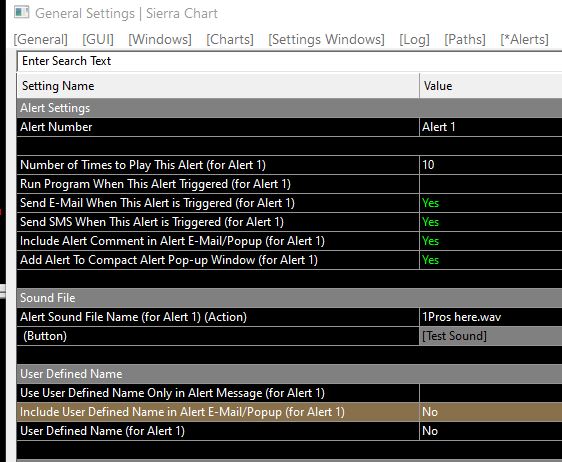Switch to the [GUI] tab
This screenshot has height=462, width=562.
coord(98,39)
